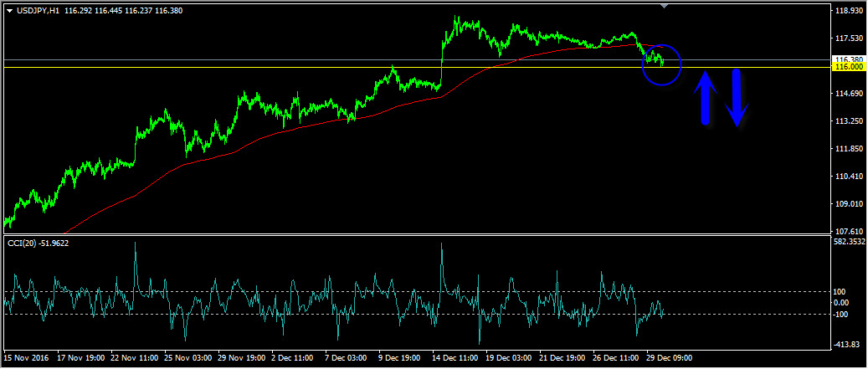Select the yellow 116.000 price tag
This screenshot has height=369, width=868.
tap(850, 67)
